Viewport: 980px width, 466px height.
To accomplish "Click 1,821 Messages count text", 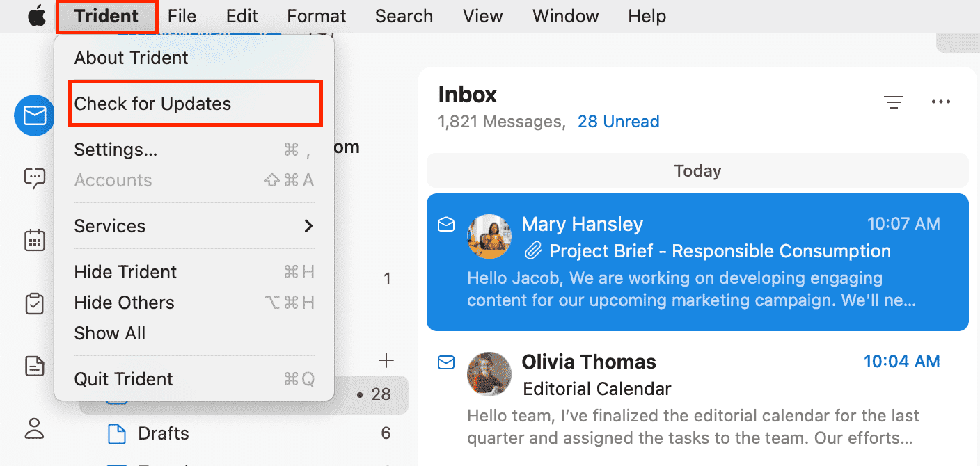I will pos(502,122).
